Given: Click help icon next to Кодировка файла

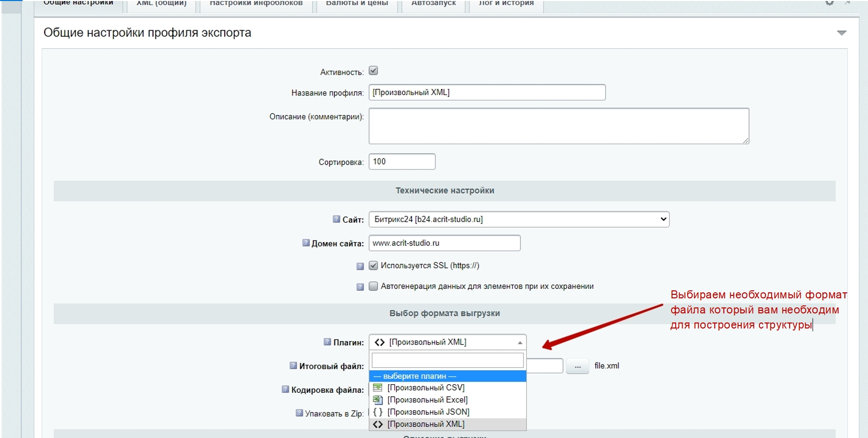Looking at the screenshot, I should tap(285, 389).
